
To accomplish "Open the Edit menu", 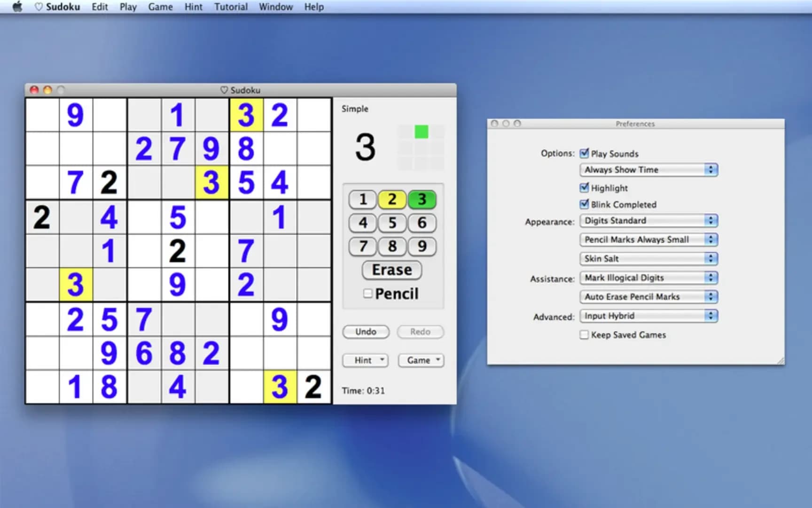I will 100,7.
